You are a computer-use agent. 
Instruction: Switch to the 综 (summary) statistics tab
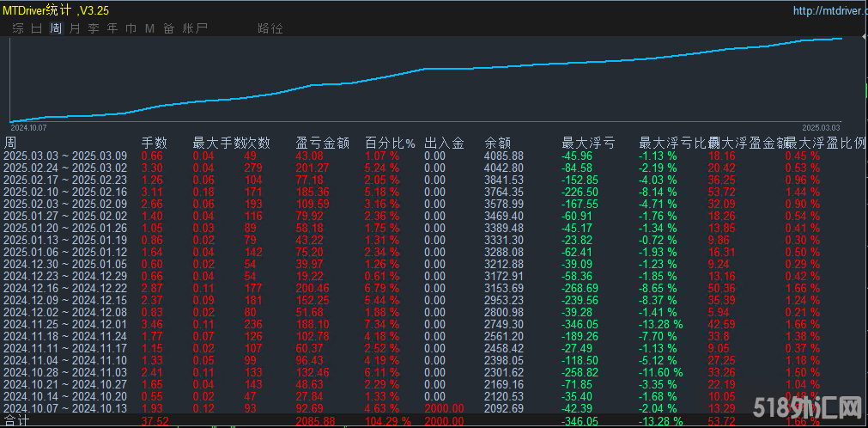[x=17, y=28]
